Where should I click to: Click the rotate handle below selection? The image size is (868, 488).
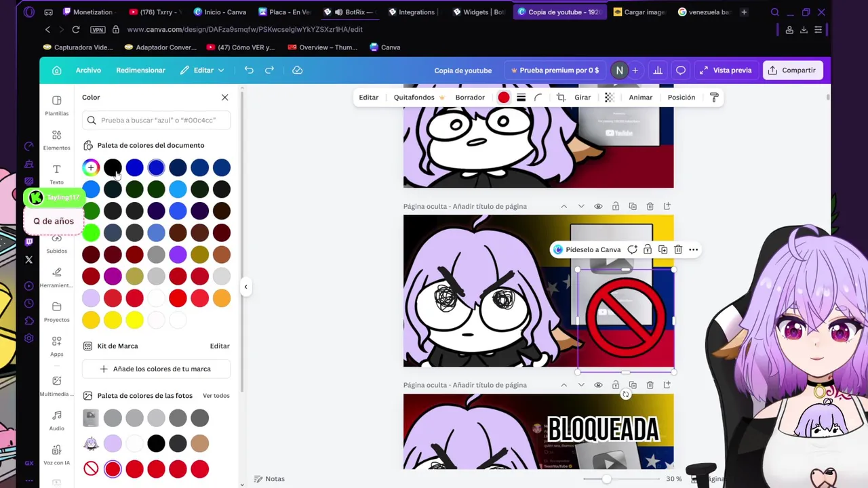[626, 394]
